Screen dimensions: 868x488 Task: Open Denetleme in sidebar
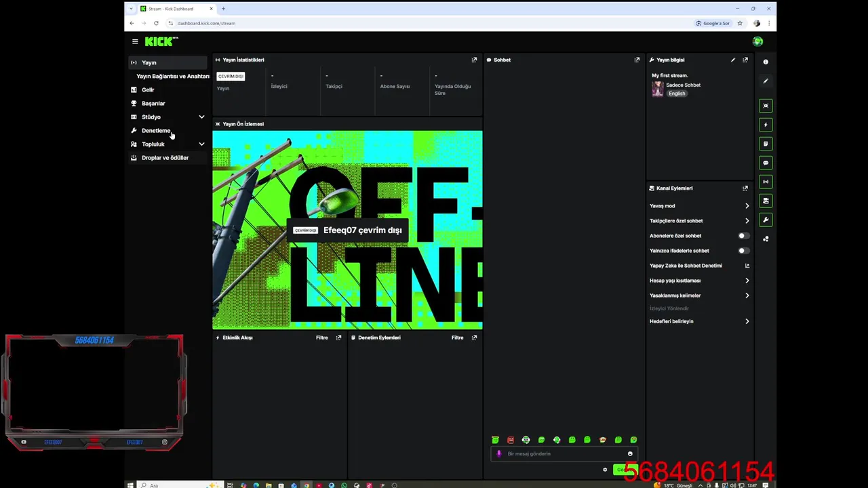168,130
